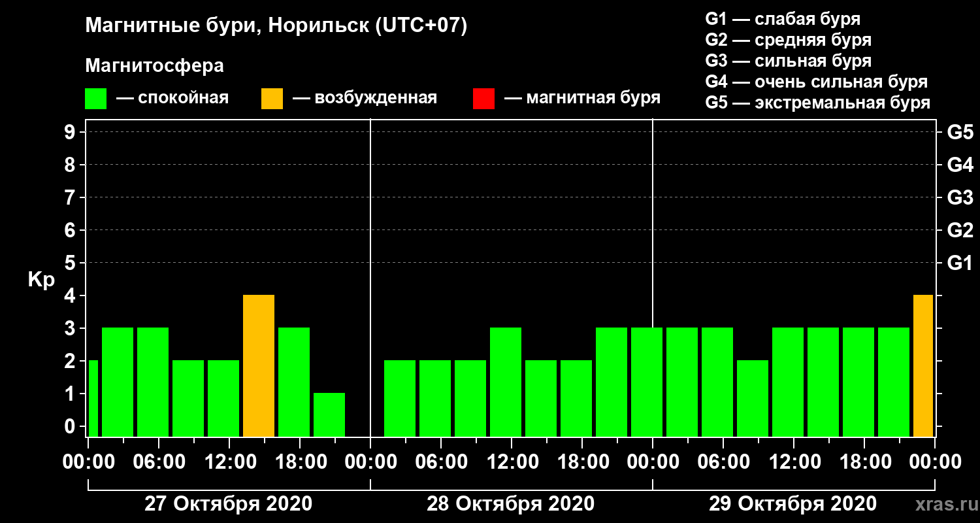This screenshot has width=980, height=523.
Task: Click the '29 Октября 2020' date label
Action: (793, 504)
